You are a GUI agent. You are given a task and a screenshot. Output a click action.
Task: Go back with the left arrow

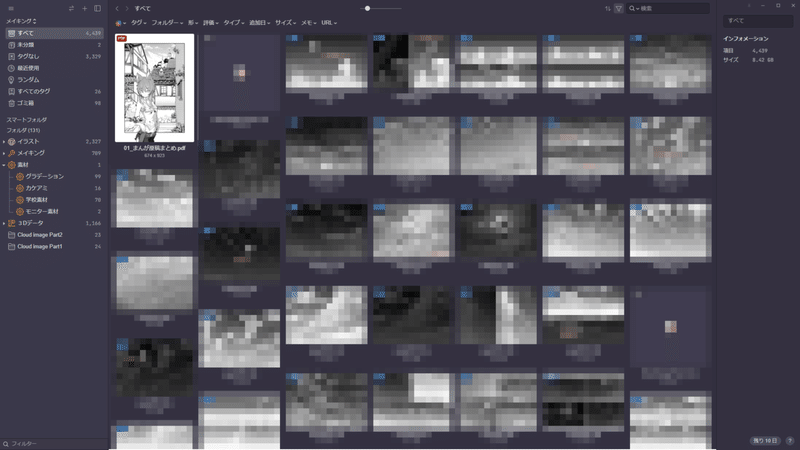click(x=117, y=9)
